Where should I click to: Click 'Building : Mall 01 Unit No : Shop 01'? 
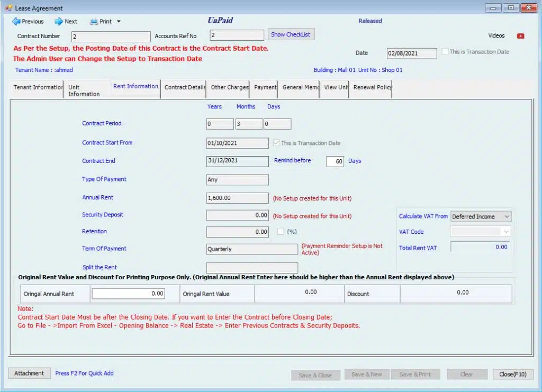pyautogui.click(x=358, y=70)
